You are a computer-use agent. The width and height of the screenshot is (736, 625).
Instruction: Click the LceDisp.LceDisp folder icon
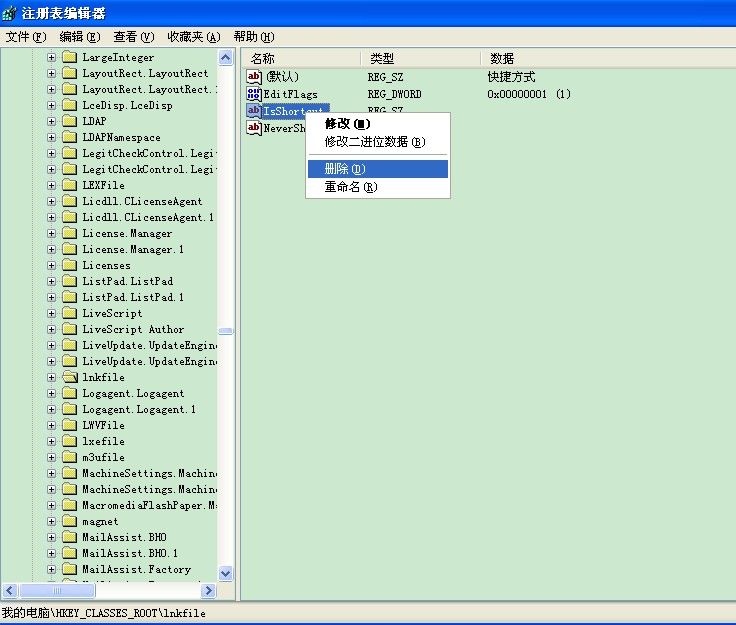69,105
